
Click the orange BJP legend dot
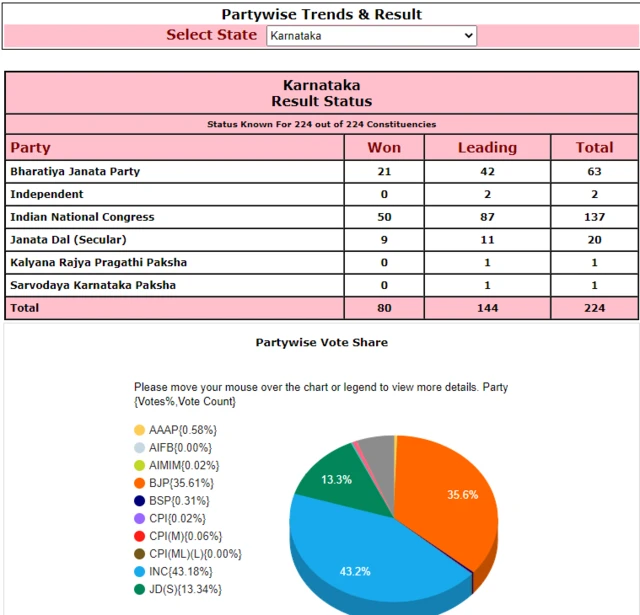[x=139, y=484]
